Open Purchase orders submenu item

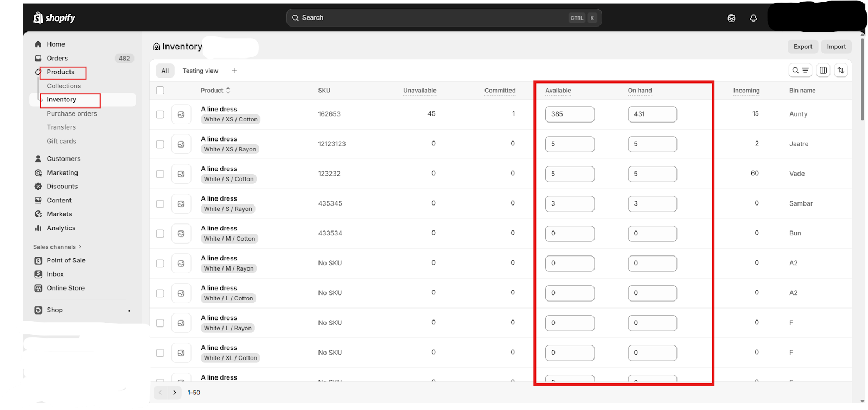point(72,114)
